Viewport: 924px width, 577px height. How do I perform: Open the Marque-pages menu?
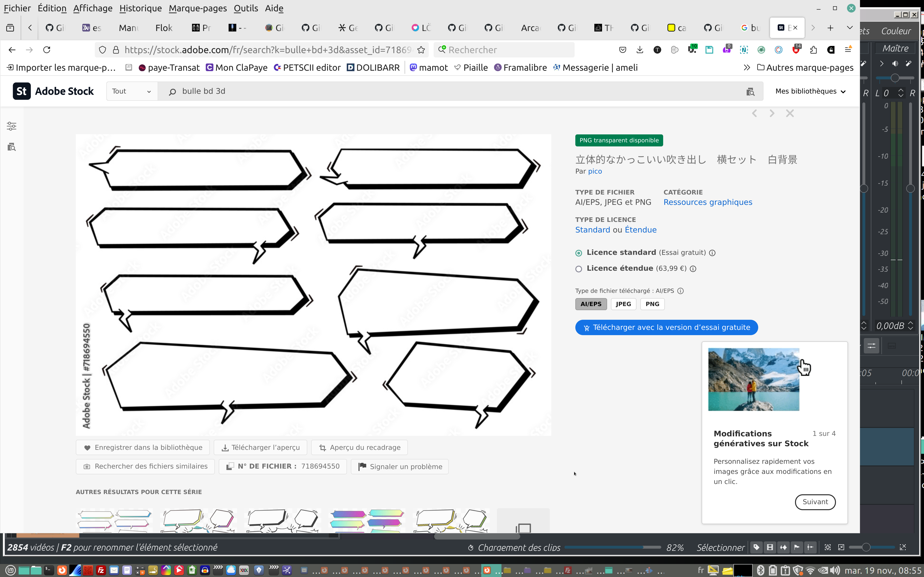click(x=197, y=8)
